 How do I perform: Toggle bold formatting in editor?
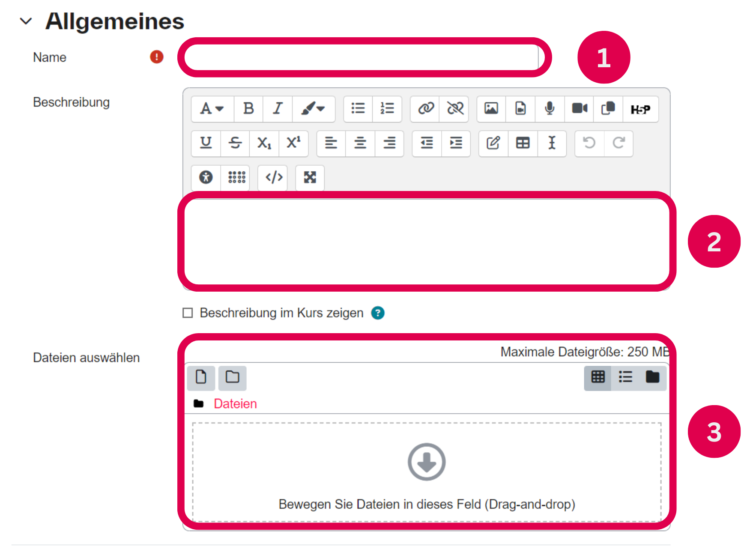[x=248, y=109]
